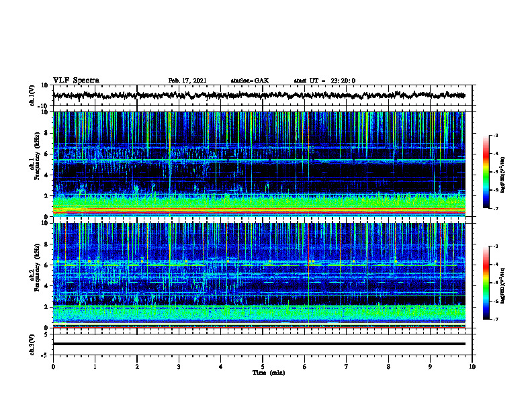Click the ch.1 "Frequency (kHz)" axis label
532x411 pixels.
37,156
